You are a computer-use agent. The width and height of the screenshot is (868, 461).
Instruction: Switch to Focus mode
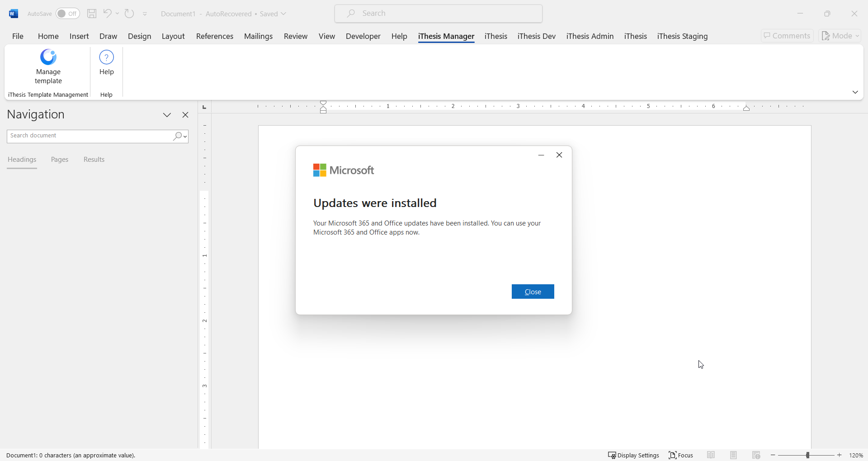point(681,455)
